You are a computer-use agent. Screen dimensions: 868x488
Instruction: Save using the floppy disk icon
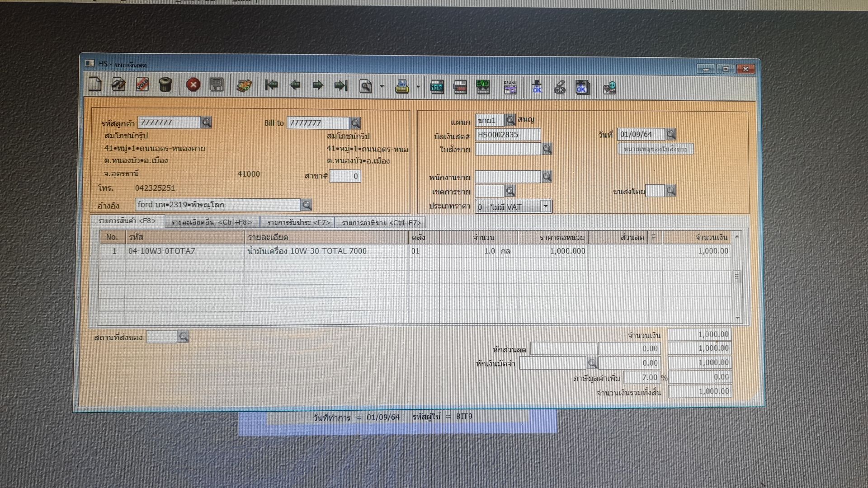pyautogui.click(x=217, y=85)
